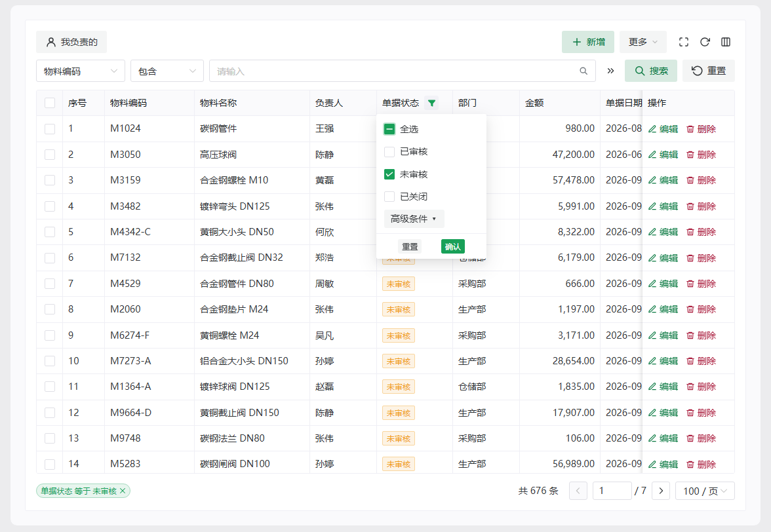
Task: Click the refresh icon in toolbar
Action: pyautogui.click(x=705, y=42)
